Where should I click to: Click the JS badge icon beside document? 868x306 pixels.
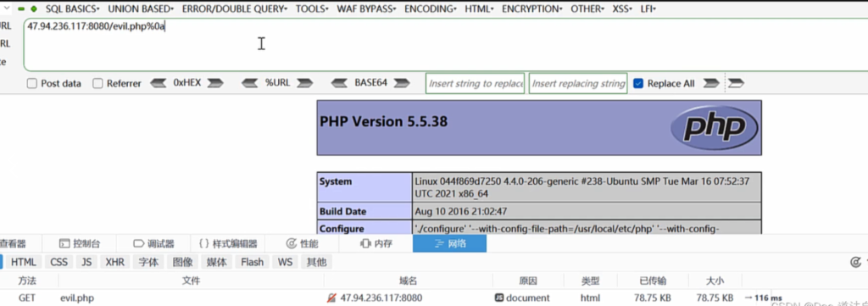(498, 298)
